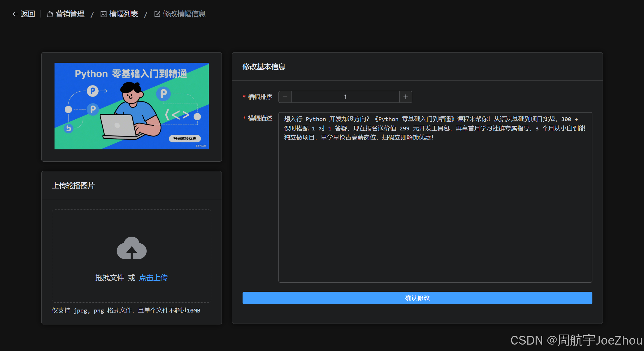The height and width of the screenshot is (351, 644).
Task: Click the 横幅排序 label
Action: [260, 97]
